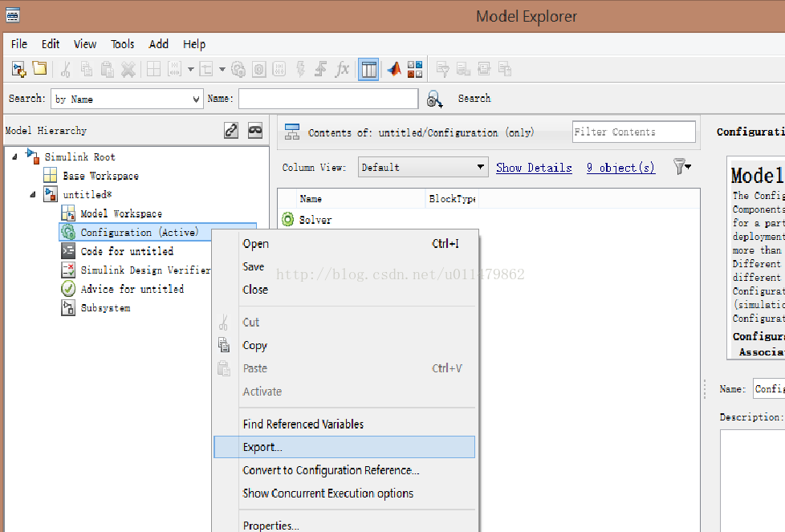Click the Name field in right pane
The width and height of the screenshot is (785, 532).
(769, 389)
